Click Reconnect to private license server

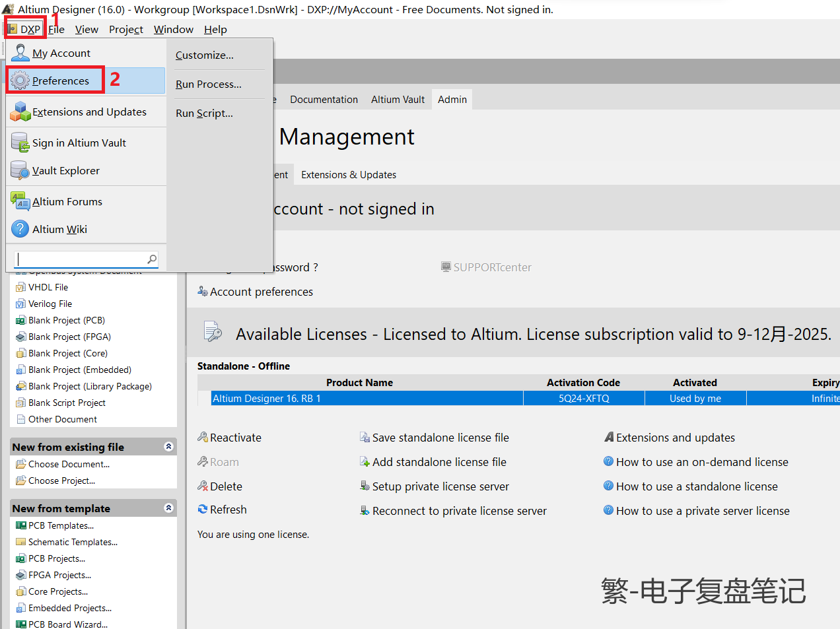coord(453,511)
